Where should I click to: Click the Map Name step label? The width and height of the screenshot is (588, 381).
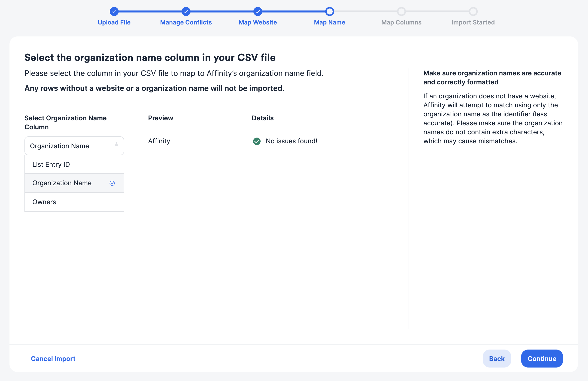[x=329, y=22]
